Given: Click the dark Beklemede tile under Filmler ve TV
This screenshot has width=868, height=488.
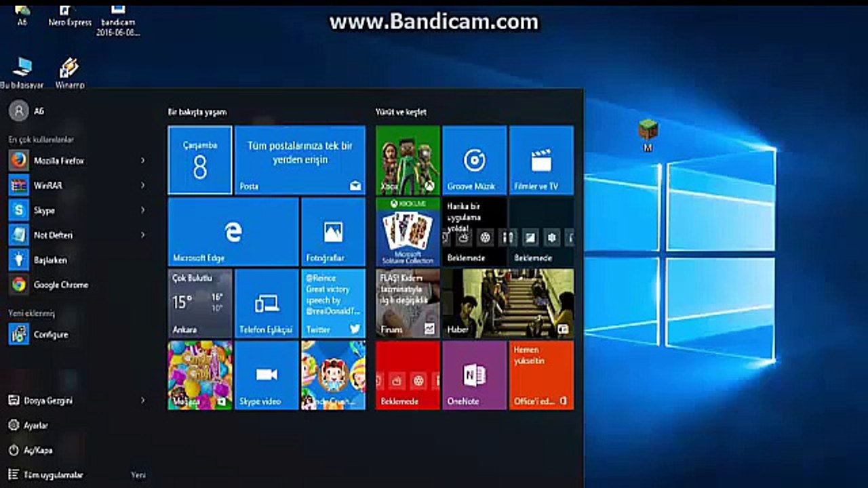Looking at the screenshot, I should point(541,232).
